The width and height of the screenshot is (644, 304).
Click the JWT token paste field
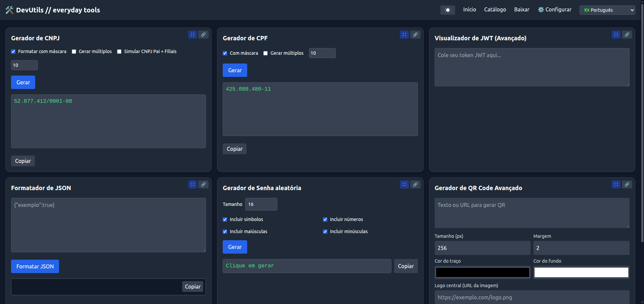point(532,67)
